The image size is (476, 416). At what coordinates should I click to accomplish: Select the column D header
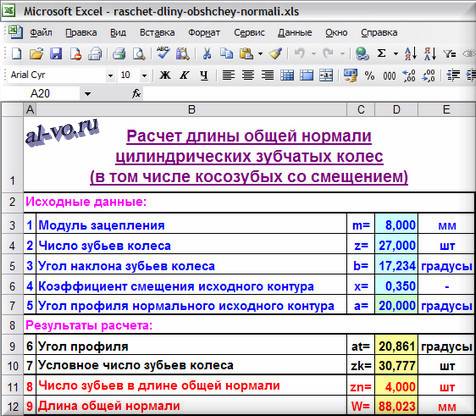point(396,110)
